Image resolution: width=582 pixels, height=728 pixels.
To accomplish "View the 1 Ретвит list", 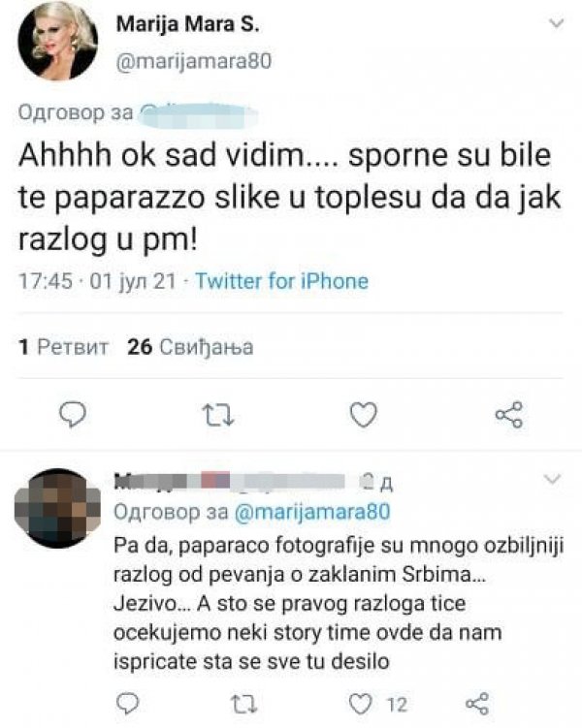I will [66, 348].
